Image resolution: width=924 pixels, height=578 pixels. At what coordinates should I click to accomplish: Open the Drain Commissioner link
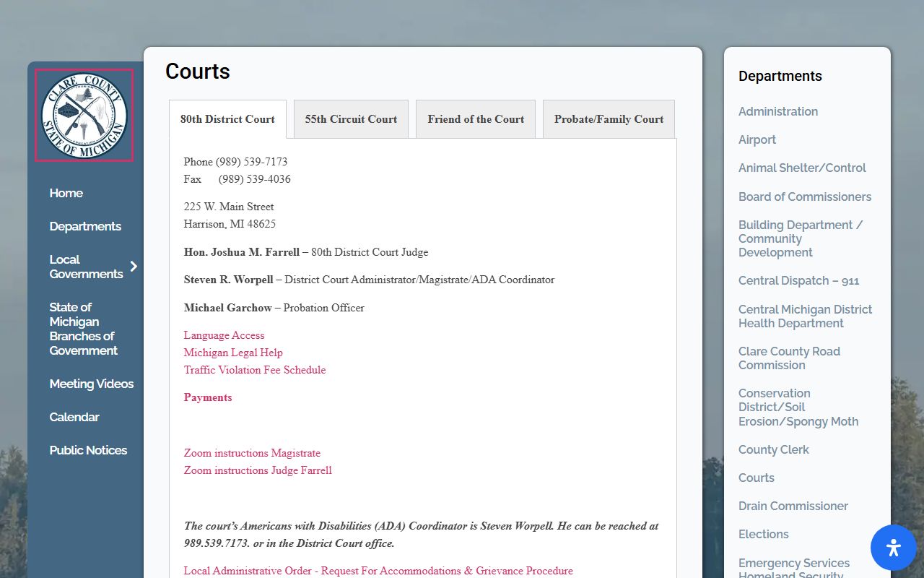click(x=793, y=506)
